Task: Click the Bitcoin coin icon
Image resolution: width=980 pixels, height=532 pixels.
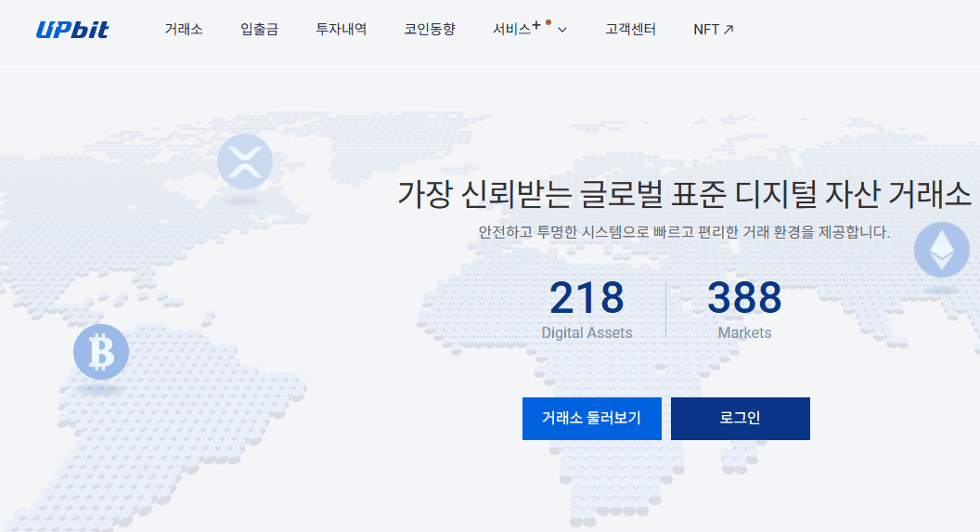Action: [101, 351]
